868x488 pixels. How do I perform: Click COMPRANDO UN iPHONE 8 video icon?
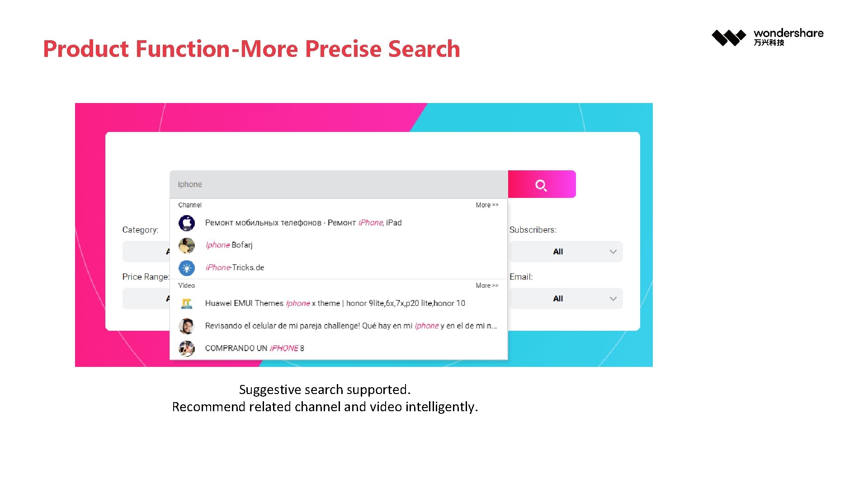click(x=187, y=348)
